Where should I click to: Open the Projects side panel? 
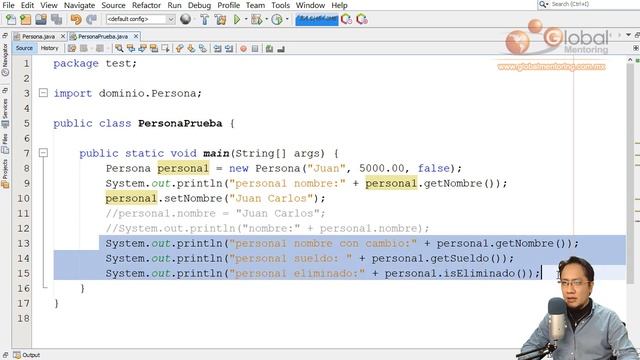[5, 173]
